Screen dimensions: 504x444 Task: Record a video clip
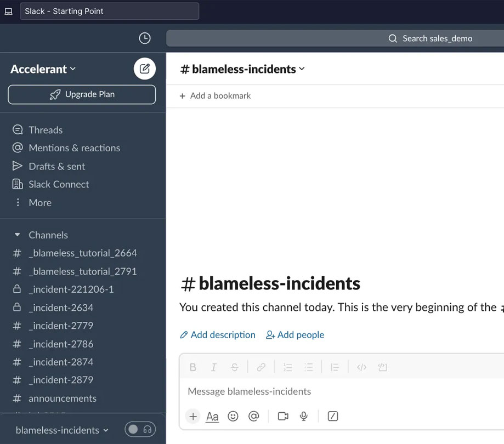coord(283,417)
